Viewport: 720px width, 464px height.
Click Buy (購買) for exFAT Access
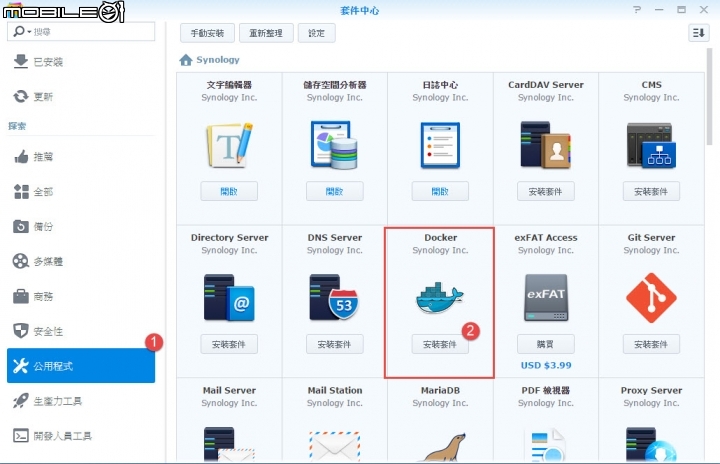[x=546, y=344]
